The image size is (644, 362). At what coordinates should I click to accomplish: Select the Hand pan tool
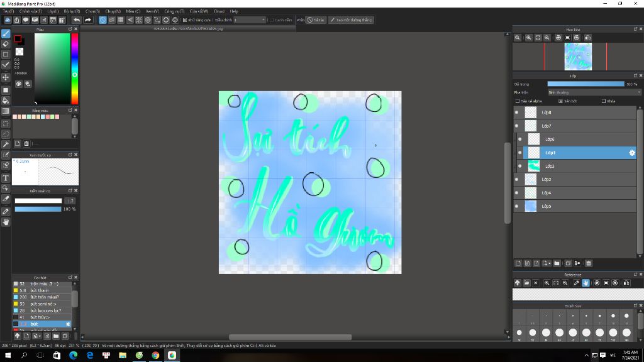pos(6,222)
